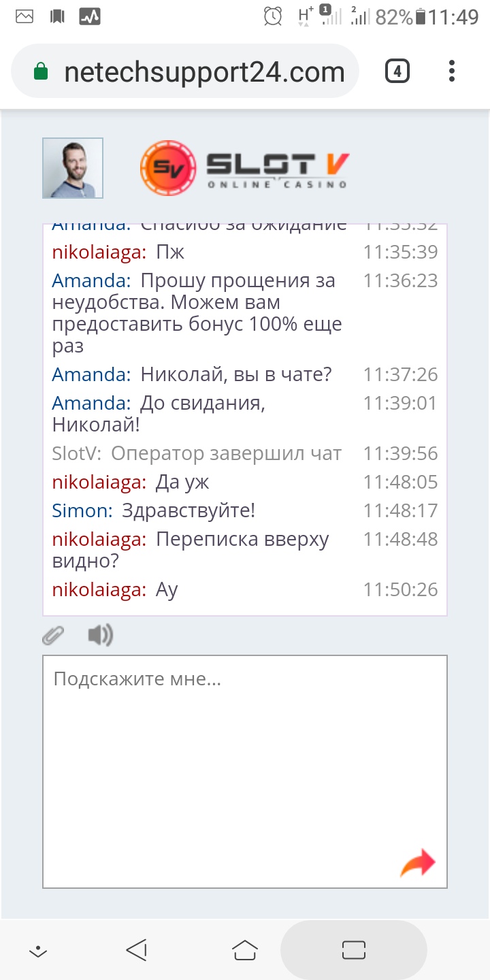Viewport: 490px width, 980px height.
Task: Tap Amanda's bonus 100% offer message
Action: tap(197, 313)
